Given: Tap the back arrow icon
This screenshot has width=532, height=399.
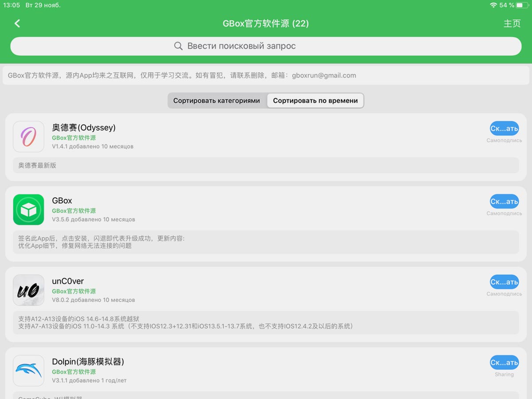Looking at the screenshot, I should 17,23.
